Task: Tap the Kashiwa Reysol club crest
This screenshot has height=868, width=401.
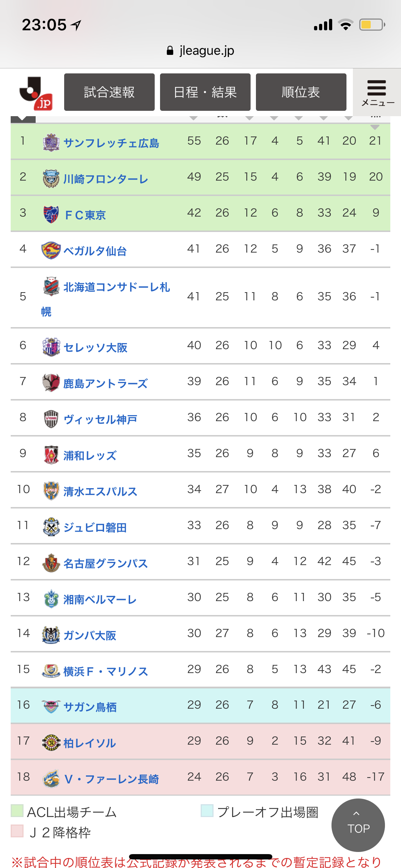Action: pos(51,743)
